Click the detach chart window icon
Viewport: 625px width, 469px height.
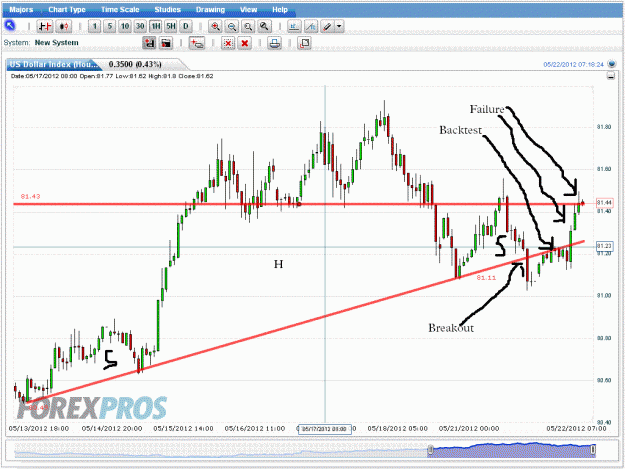[x=305, y=43]
